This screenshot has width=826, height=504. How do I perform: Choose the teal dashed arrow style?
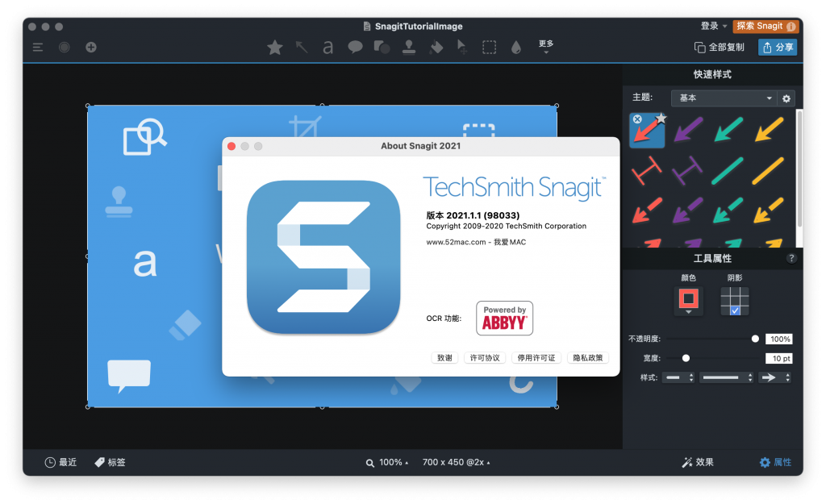coord(728,210)
